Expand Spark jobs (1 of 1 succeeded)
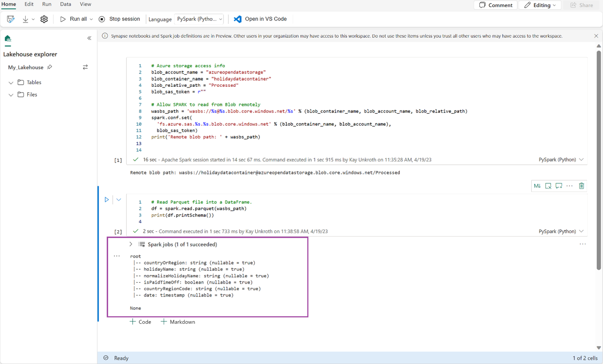Screen dimensions: 603x364 point(131,244)
